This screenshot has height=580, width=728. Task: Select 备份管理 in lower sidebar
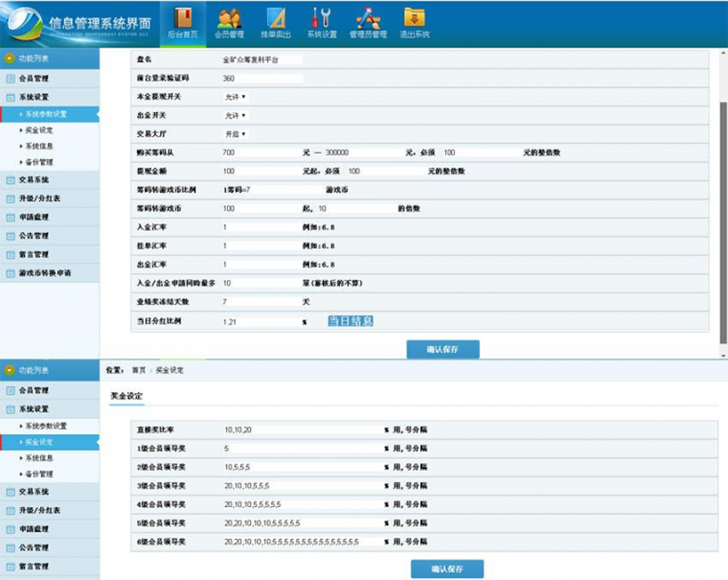pos(39,474)
